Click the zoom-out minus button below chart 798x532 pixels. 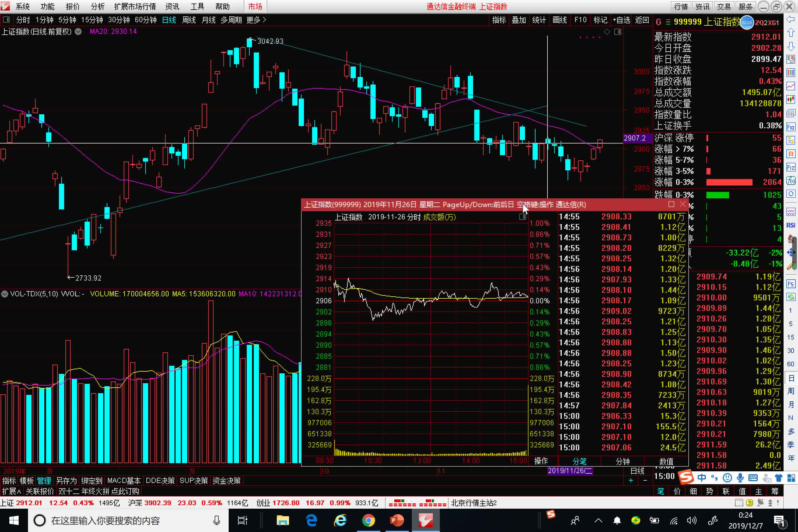click(645, 480)
